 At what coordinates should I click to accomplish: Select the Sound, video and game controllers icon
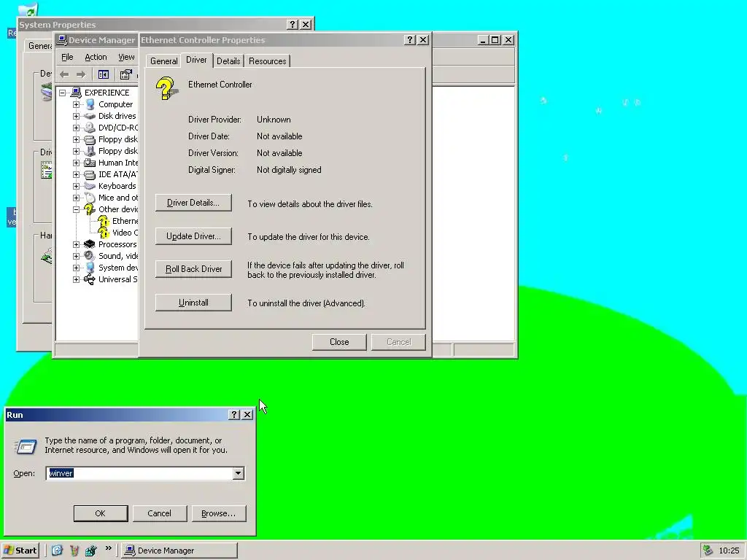[x=90, y=256]
